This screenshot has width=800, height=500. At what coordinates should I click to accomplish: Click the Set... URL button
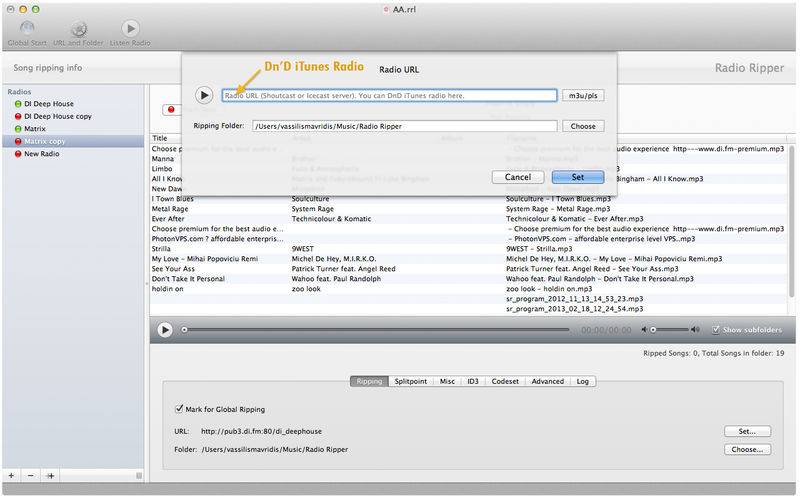coord(747,431)
